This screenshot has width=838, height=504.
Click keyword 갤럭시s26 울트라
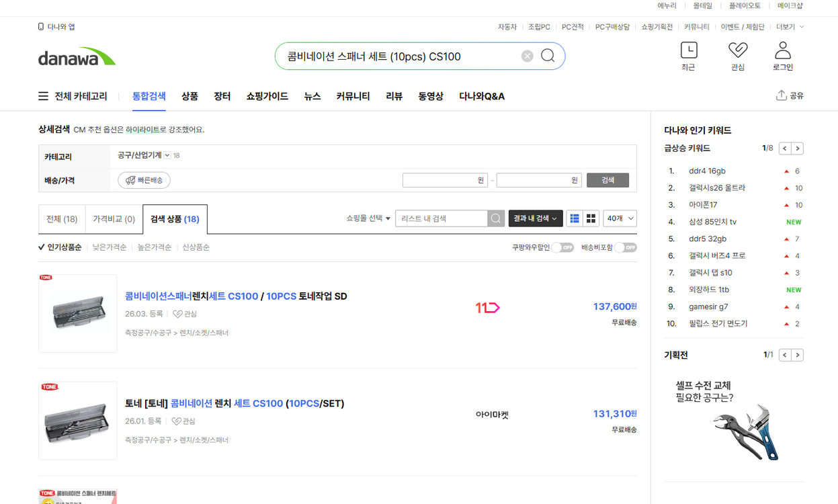click(717, 188)
